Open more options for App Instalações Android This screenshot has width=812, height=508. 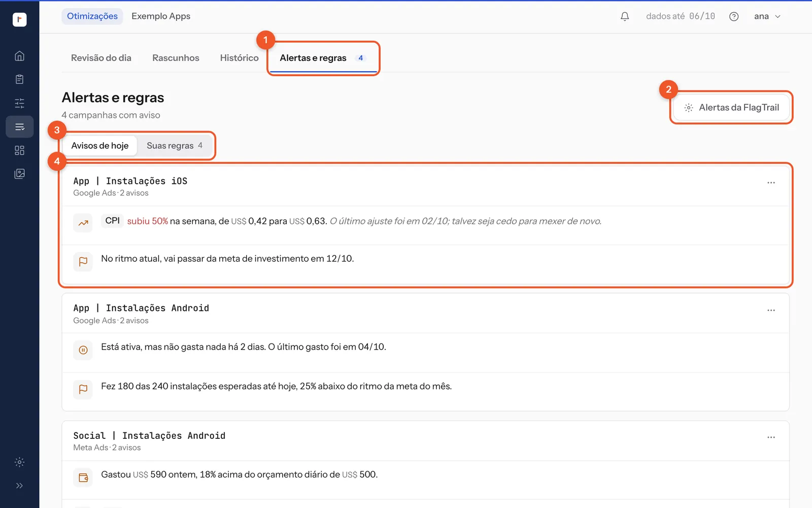[x=771, y=310]
